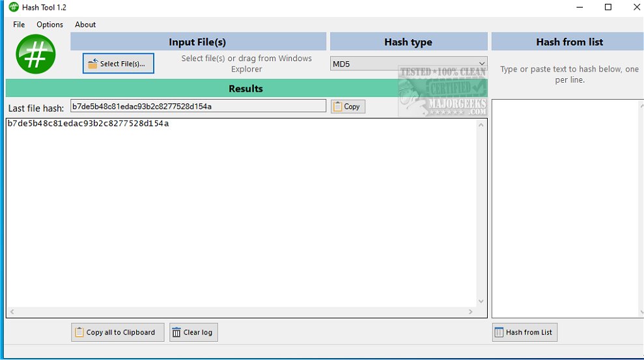
Task: Open the File menu
Action: [x=19, y=25]
